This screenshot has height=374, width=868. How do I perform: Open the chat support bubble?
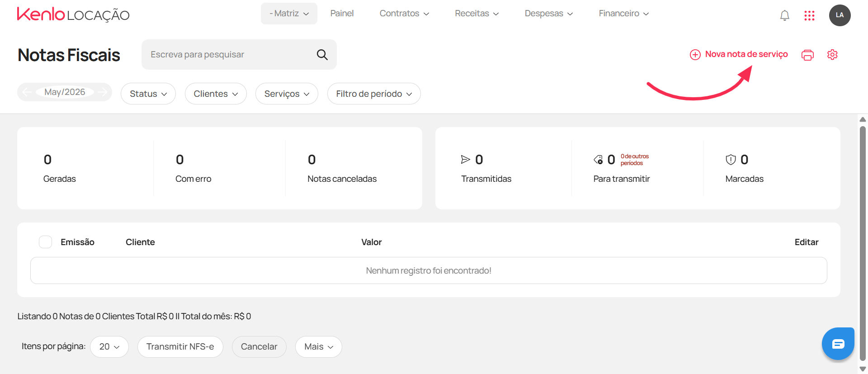[838, 344]
